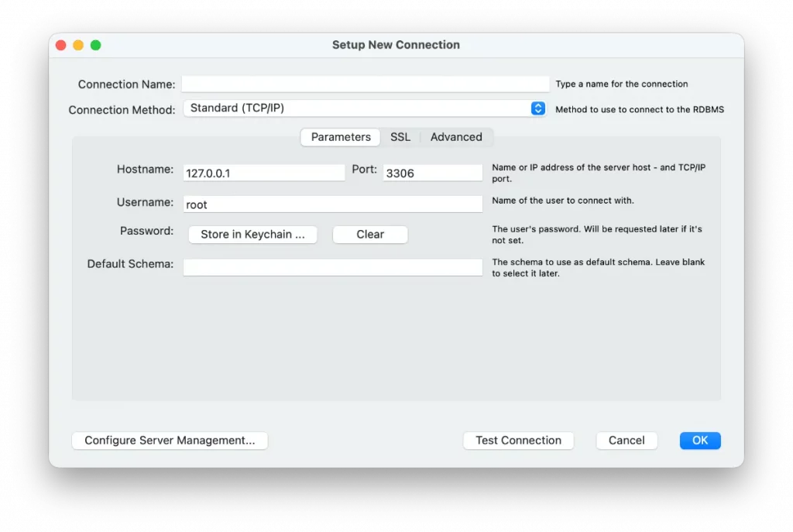Focus the Hostname input showing 127.0.0.1

pos(263,172)
